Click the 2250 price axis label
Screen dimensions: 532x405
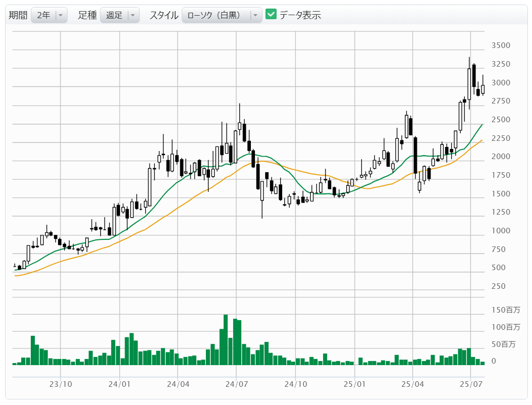pyautogui.click(x=501, y=138)
